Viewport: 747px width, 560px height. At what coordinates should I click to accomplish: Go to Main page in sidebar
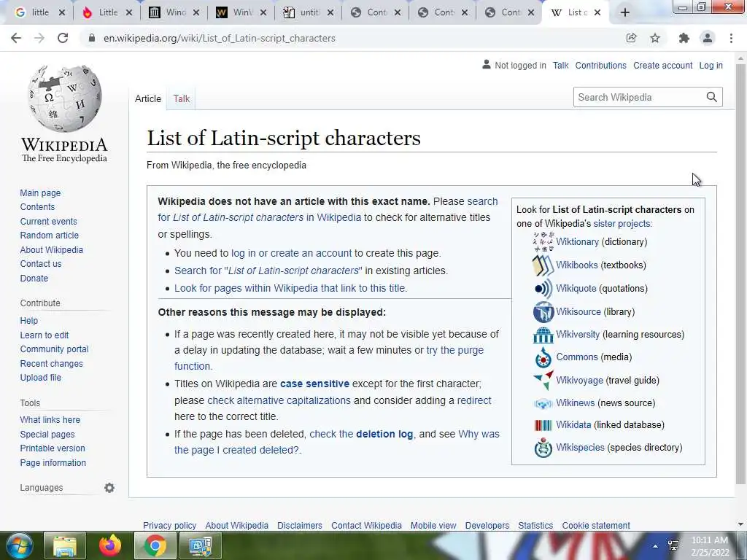click(40, 192)
